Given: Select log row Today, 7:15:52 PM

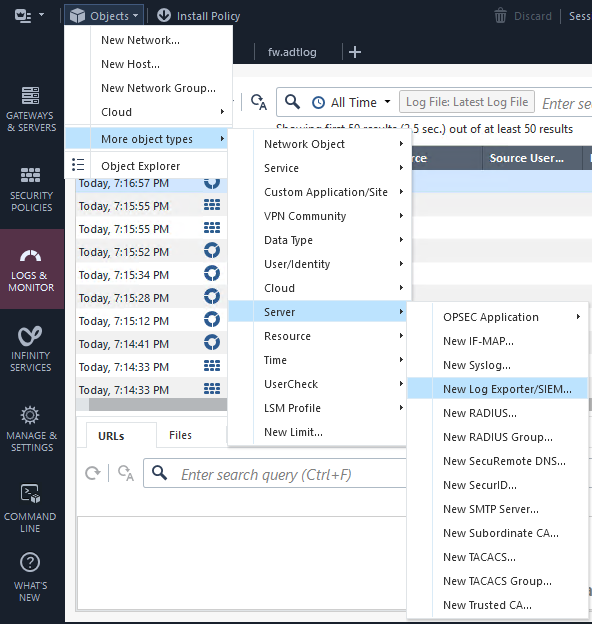Looking at the screenshot, I should (151, 252).
